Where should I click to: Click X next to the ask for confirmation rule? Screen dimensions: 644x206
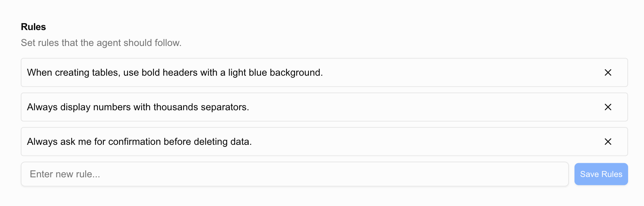(x=608, y=141)
